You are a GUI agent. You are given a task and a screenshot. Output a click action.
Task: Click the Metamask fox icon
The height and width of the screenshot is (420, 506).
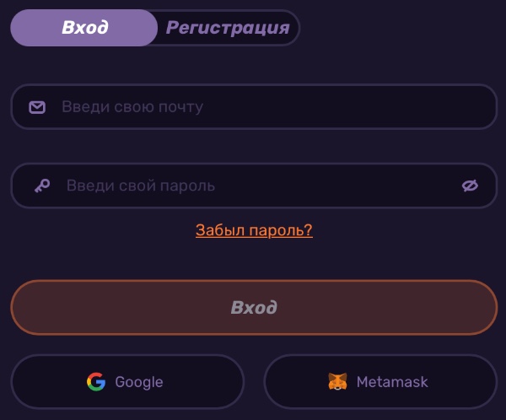337,382
